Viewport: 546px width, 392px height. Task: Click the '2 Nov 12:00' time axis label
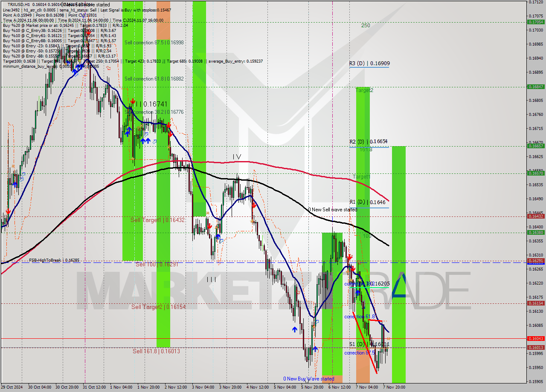(176, 387)
